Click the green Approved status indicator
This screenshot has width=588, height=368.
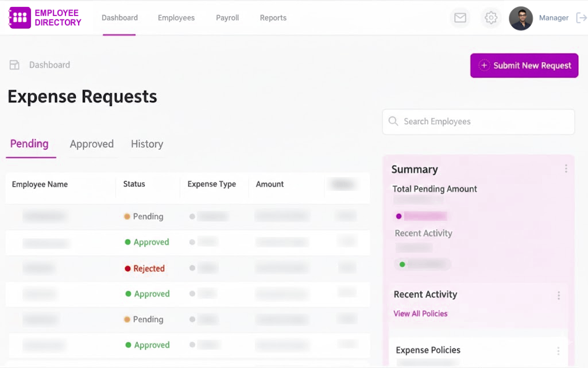127,242
